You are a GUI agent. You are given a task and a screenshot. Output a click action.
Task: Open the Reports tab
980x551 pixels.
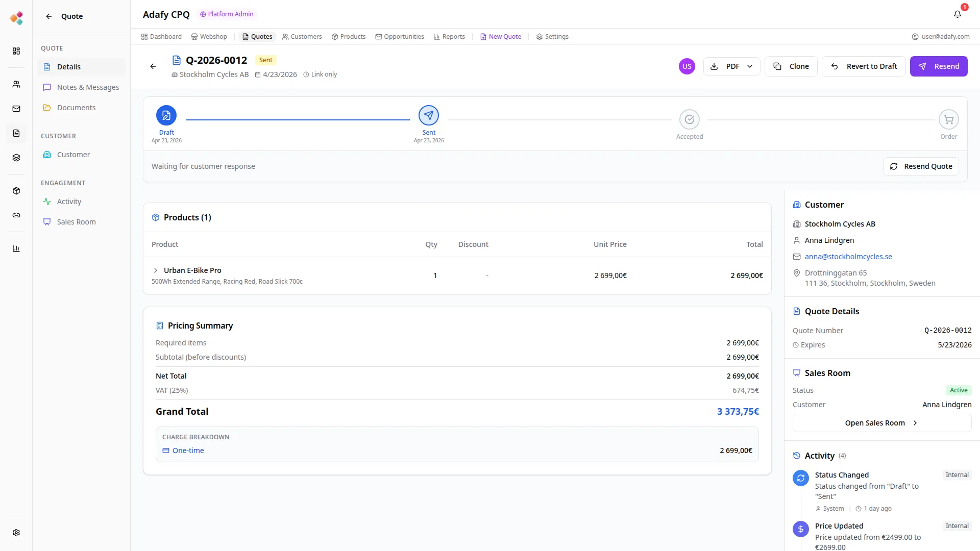click(449, 37)
